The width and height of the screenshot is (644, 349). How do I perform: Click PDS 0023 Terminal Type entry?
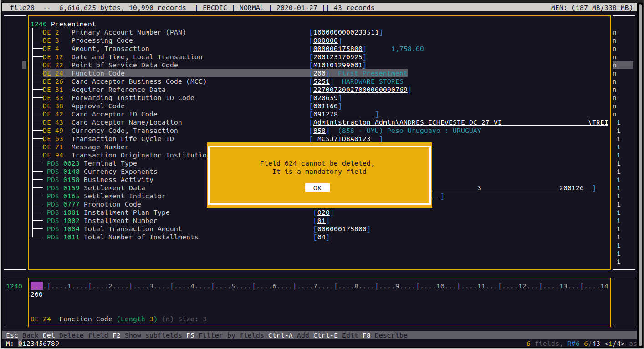point(110,163)
